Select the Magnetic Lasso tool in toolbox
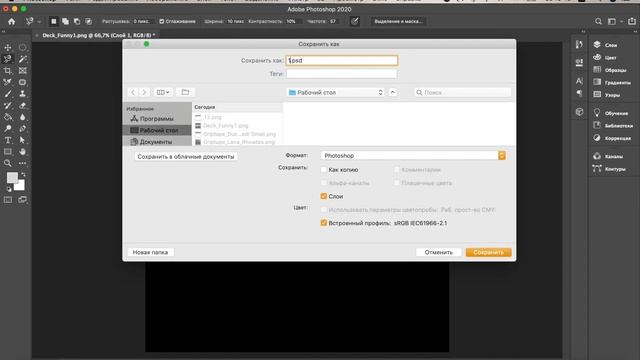This screenshot has width=640, height=360. 8,59
